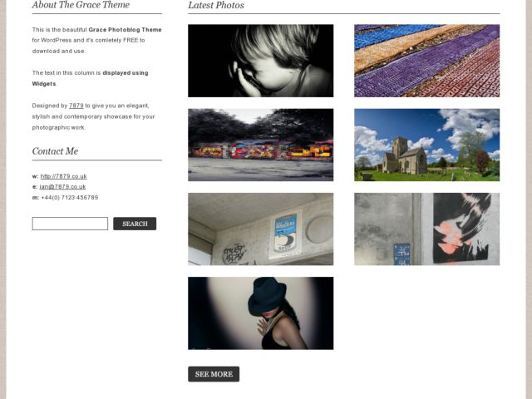The image size is (532, 399).
Task: Click the About The Grace Theme heading
Action: tap(81, 5)
